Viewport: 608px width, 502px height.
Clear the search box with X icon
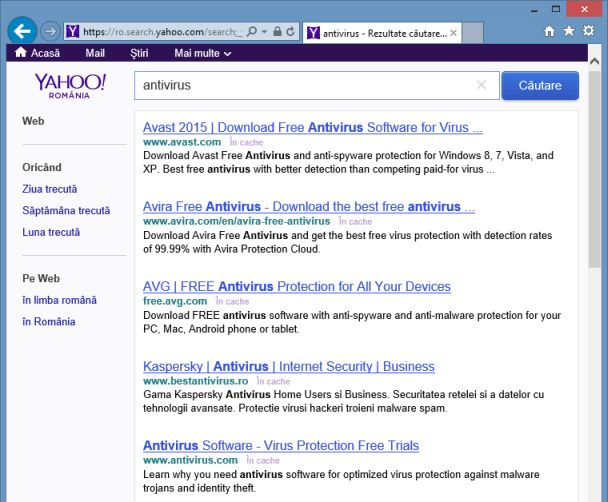click(x=481, y=85)
